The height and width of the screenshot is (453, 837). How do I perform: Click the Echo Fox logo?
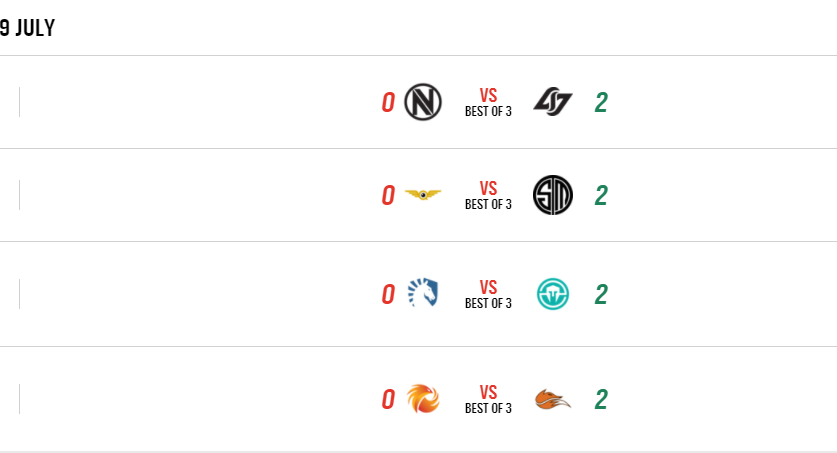(552, 399)
